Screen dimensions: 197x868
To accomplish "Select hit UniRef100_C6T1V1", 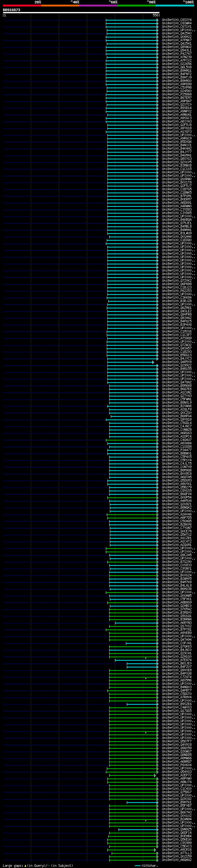I will coord(176,26).
